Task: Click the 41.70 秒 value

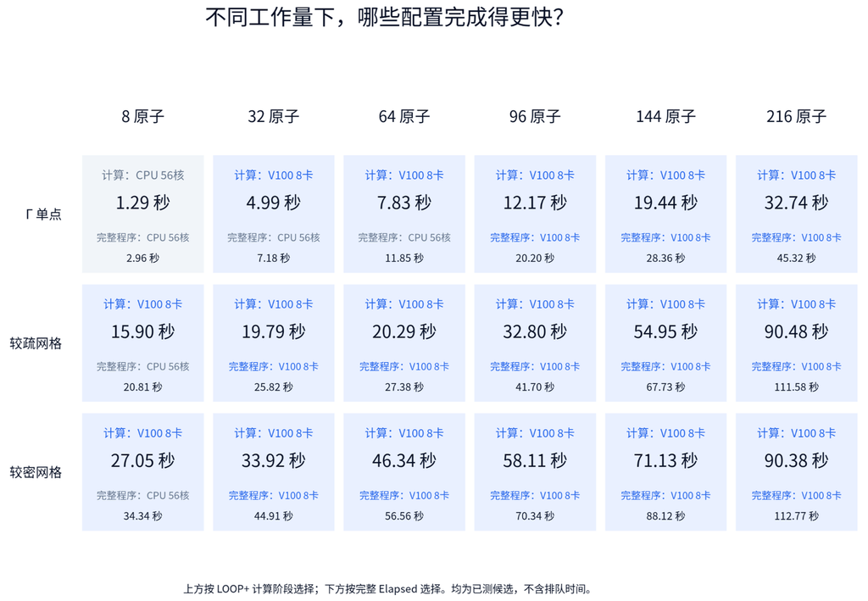Action: click(x=535, y=387)
